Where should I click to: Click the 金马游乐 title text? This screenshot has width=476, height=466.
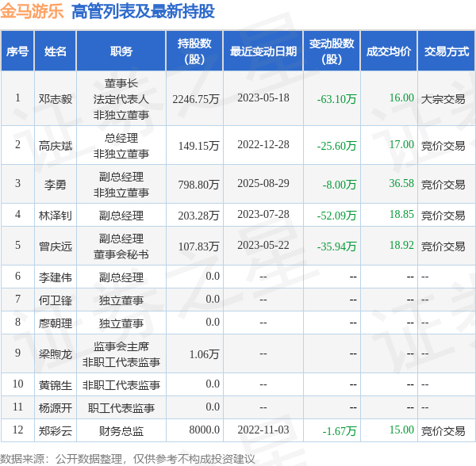pos(32,12)
